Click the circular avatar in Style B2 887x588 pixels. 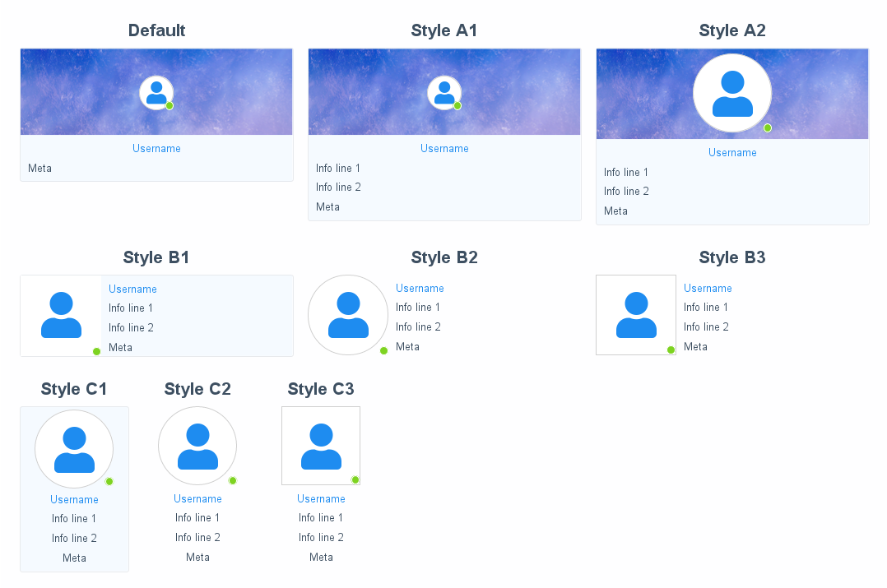coord(348,315)
